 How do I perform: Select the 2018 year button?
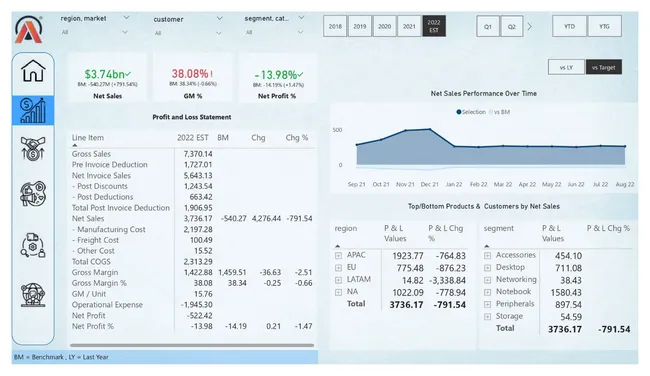pyautogui.click(x=335, y=26)
